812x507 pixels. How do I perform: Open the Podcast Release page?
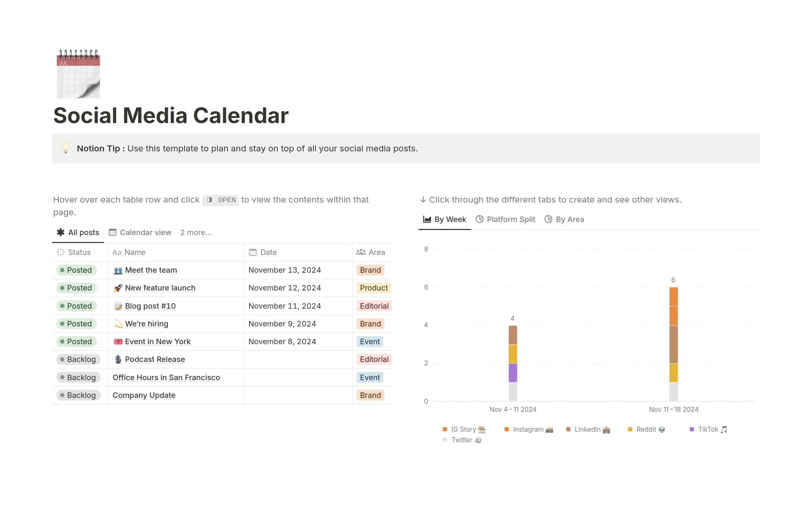point(155,359)
